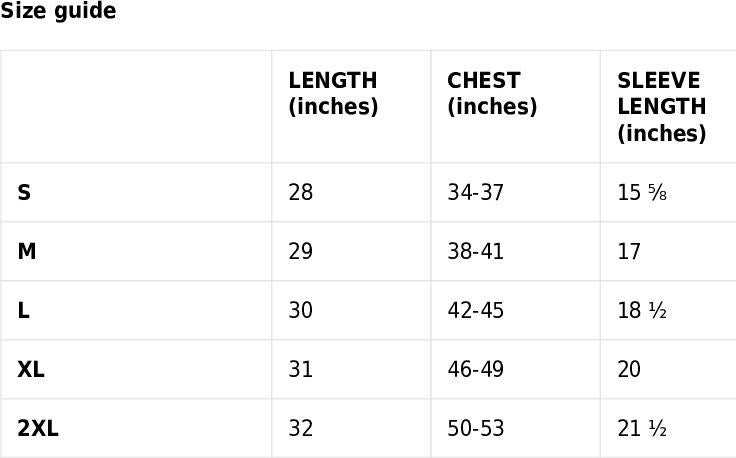Select the sleeve length value 17
The height and width of the screenshot is (458, 736).
pyautogui.click(x=629, y=252)
